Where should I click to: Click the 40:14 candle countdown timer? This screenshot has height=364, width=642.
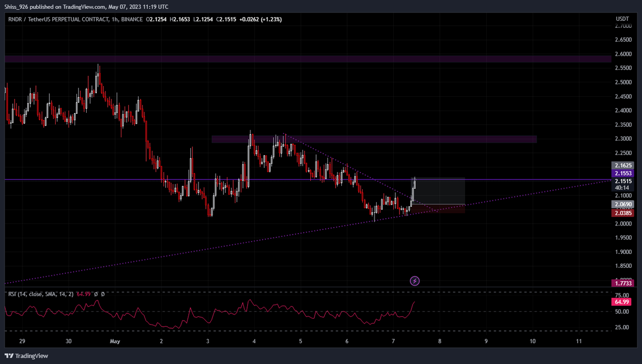click(x=622, y=188)
